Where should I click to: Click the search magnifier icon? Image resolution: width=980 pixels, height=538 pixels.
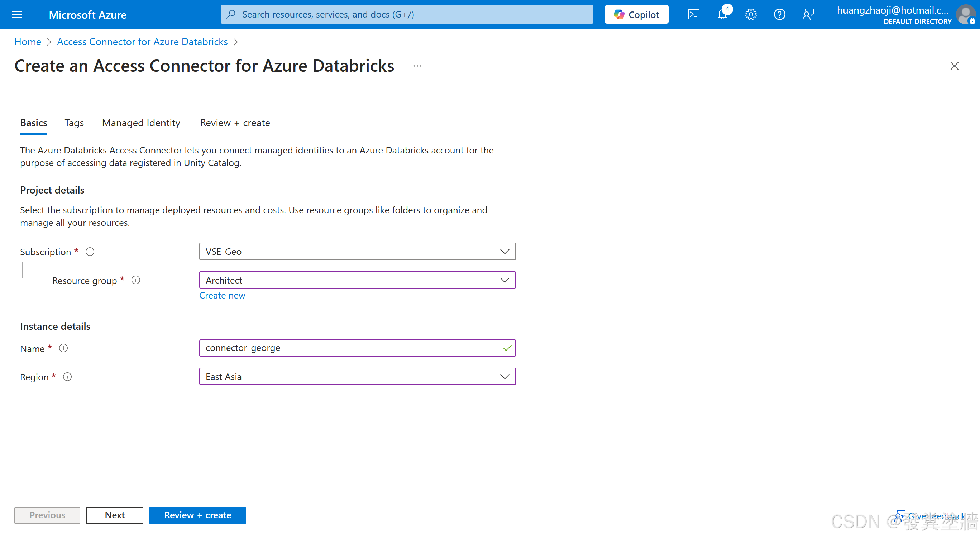click(x=231, y=14)
